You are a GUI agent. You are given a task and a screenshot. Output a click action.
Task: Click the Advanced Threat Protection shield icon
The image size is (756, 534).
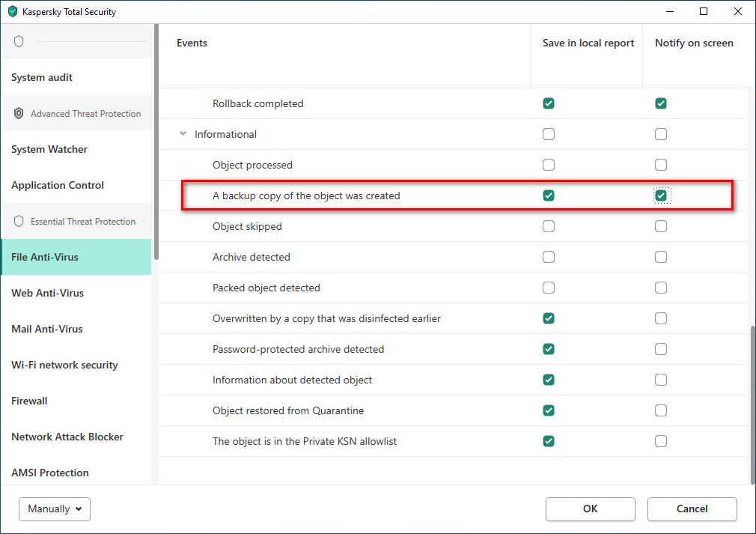[x=19, y=114]
